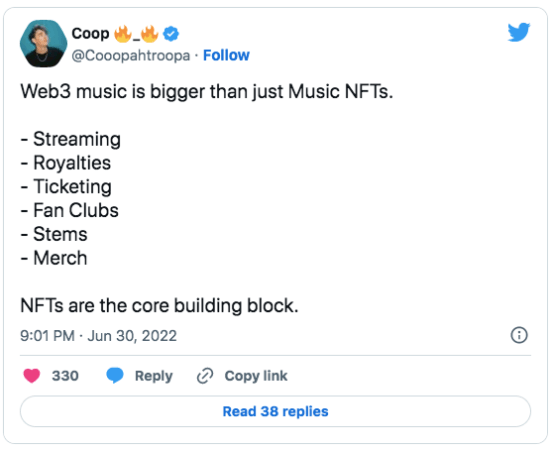Open the @Cooopahtroopa handle link
Image resolution: width=550 pixels, height=450 pixels.
coord(131,55)
